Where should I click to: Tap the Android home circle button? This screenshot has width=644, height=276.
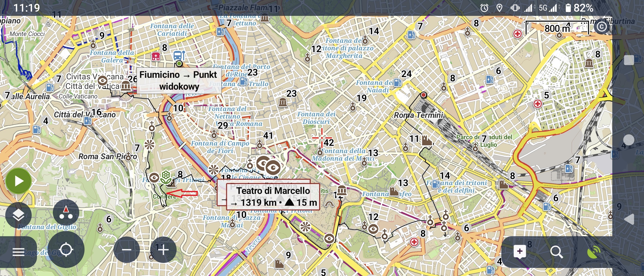[629, 140]
